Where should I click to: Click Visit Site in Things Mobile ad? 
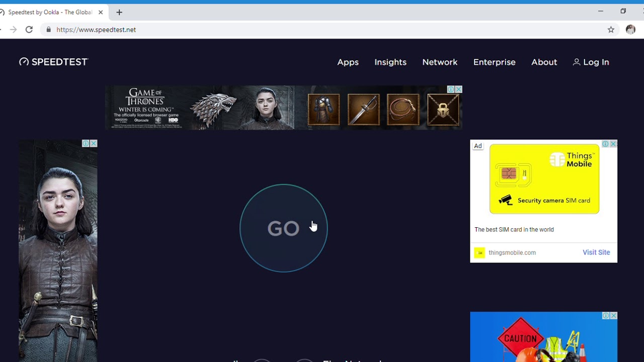596,252
